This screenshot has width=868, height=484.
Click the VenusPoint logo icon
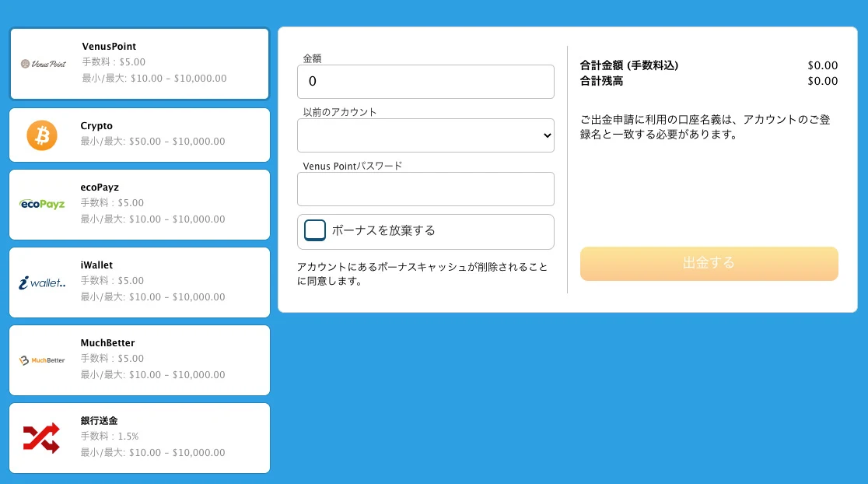(44, 64)
